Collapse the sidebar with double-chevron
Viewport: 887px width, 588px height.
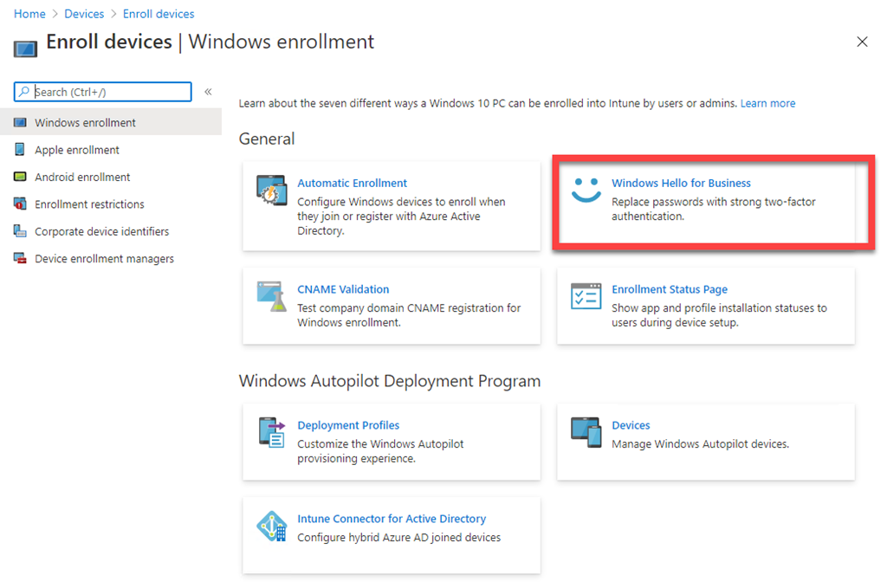pyautogui.click(x=208, y=92)
